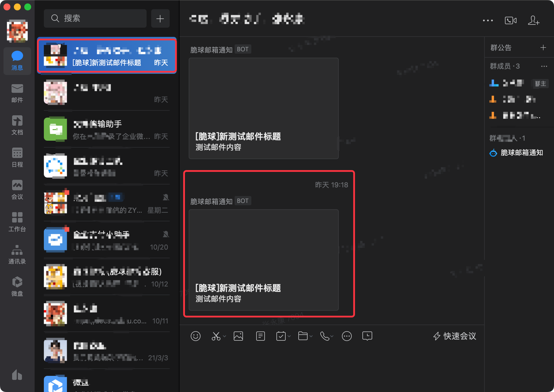Open the 文档 (Docs) section
Image resolution: width=554 pixels, height=392 pixels.
point(17,125)
